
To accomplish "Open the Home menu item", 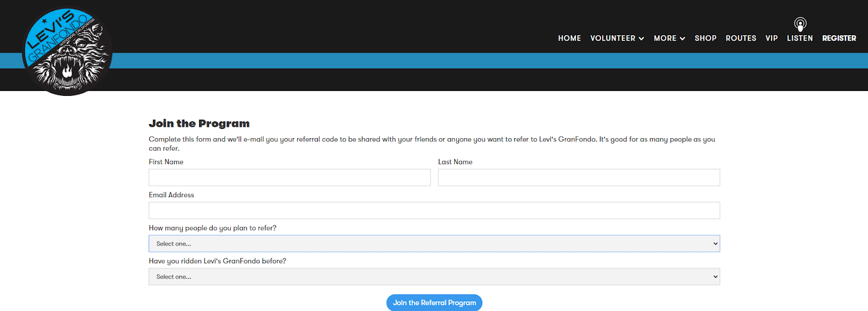I will [x=570, y=38].
